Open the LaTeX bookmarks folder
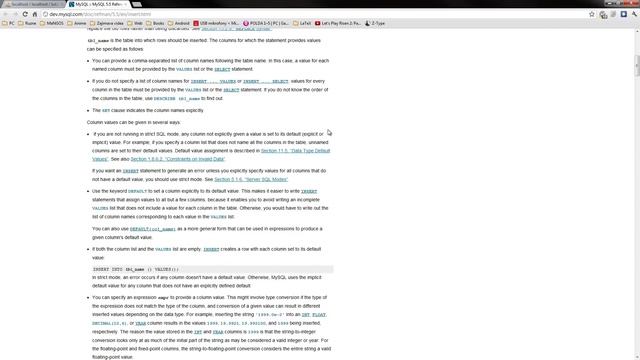 pos(302,23)
